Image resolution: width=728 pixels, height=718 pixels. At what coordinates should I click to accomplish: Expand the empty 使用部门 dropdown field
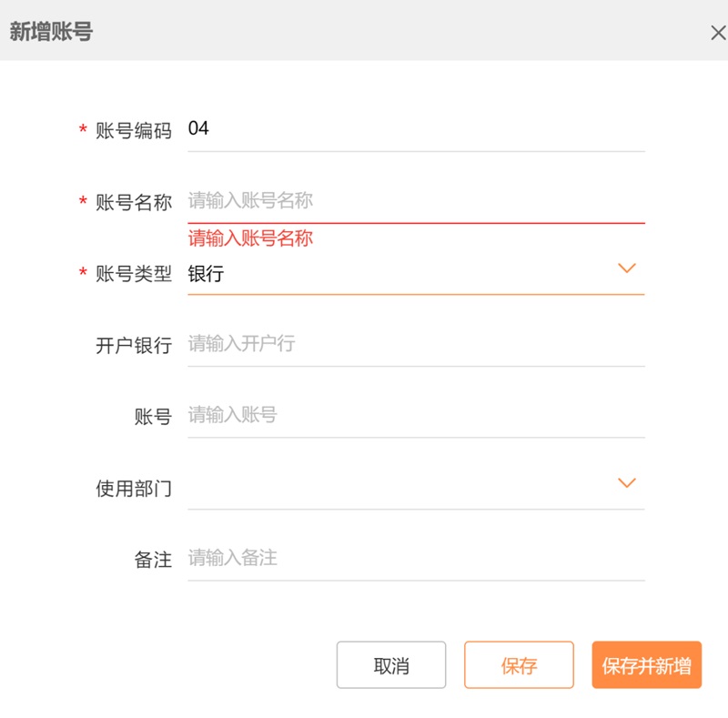tap(400, 488)
